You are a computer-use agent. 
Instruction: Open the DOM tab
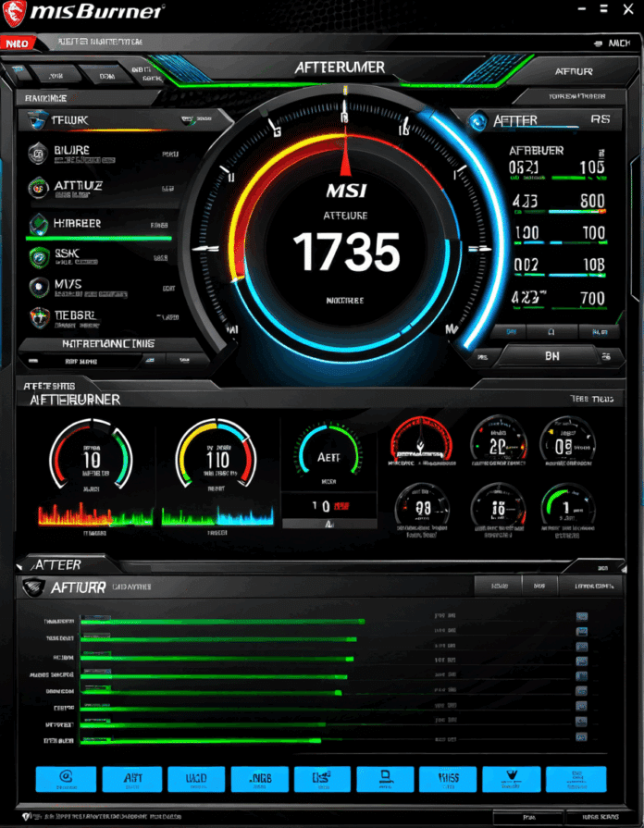click(107, 76)
